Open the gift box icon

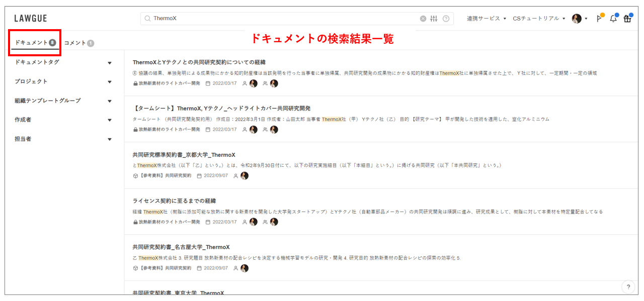pyautogui.click(x=627, y=19)
